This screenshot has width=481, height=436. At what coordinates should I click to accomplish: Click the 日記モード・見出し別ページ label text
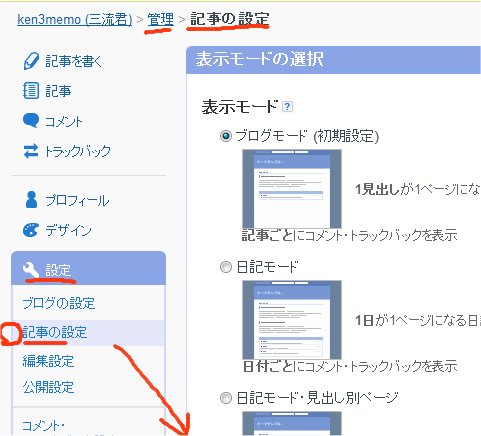(317, 398)
